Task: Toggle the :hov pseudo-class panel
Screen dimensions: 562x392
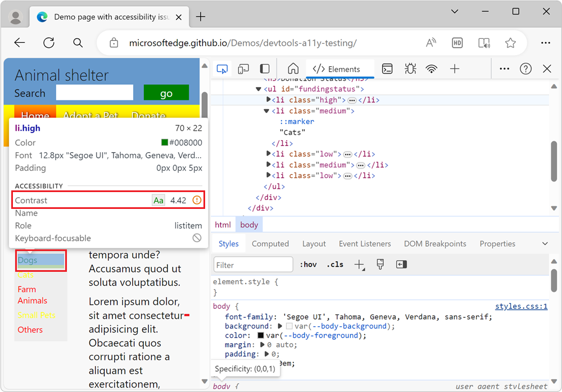Action: click(x=309, y=264)
